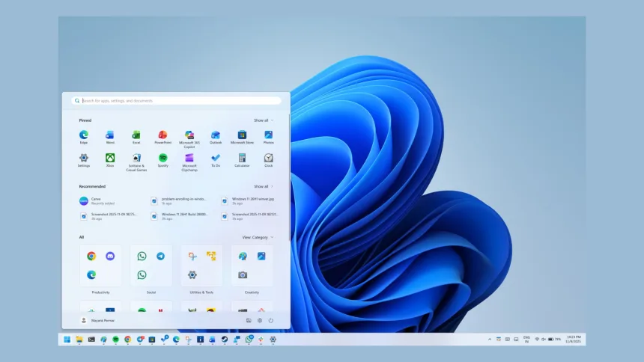644x362 pixels.
Task: Open Camera in Creativity group
Action: (x=243, y=275)
